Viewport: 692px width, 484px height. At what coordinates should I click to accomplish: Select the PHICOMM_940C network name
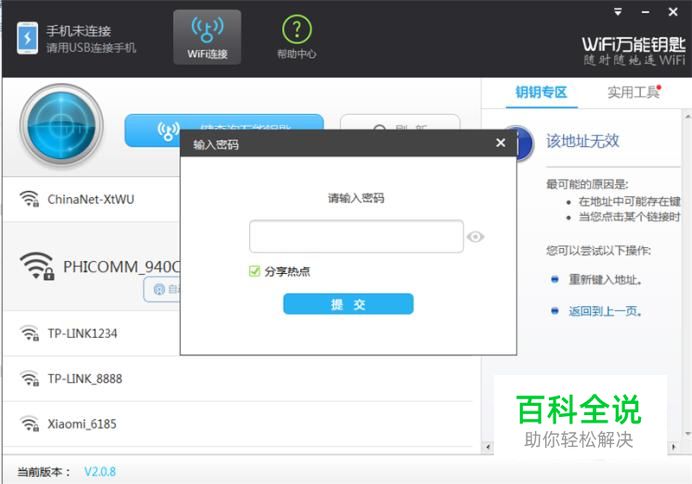pyautogui.click(x=122, y=266)
